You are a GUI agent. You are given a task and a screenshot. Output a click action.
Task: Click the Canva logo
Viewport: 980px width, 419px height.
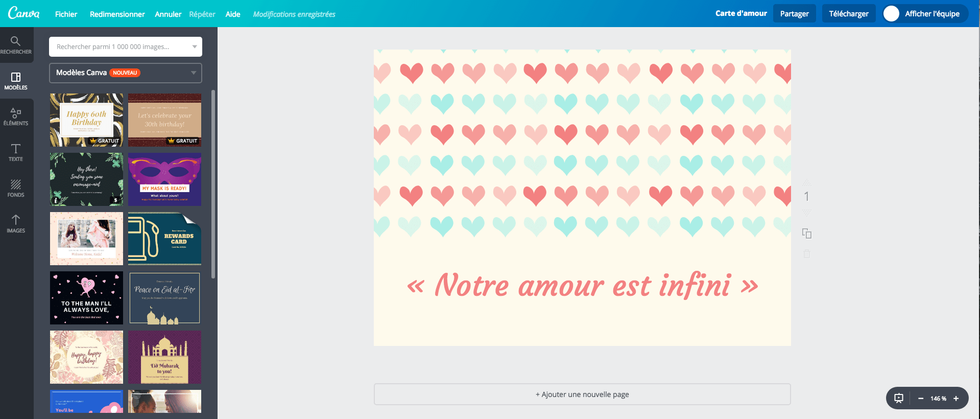point(23,13)
